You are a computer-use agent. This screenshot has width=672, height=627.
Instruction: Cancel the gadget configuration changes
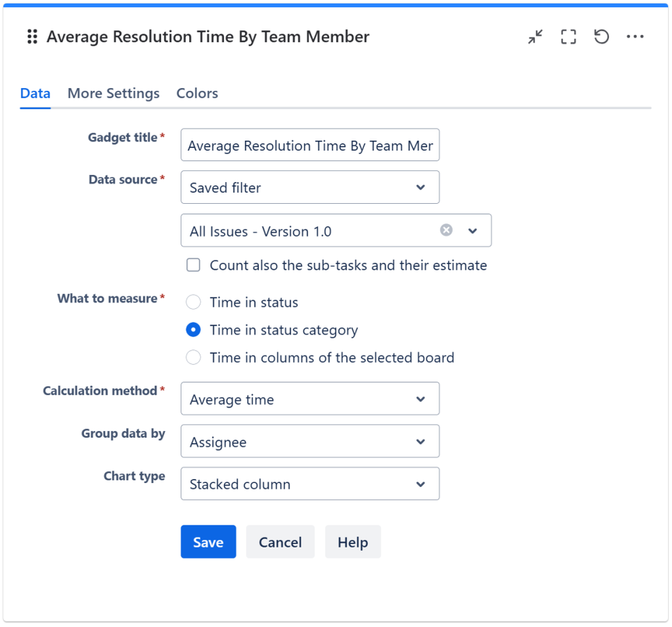[x=281, y=542]
